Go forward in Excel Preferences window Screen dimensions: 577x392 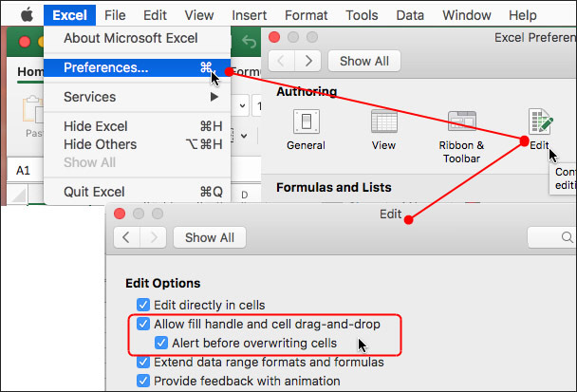tap(308, 61)
